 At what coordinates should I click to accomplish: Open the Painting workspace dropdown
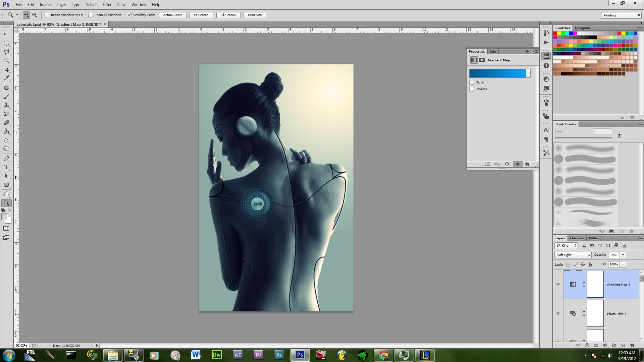(621, 15)
